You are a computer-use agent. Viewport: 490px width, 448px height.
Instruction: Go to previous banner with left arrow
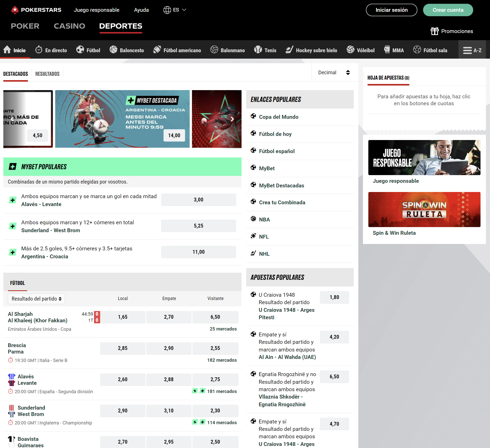(x=12, y=119)
